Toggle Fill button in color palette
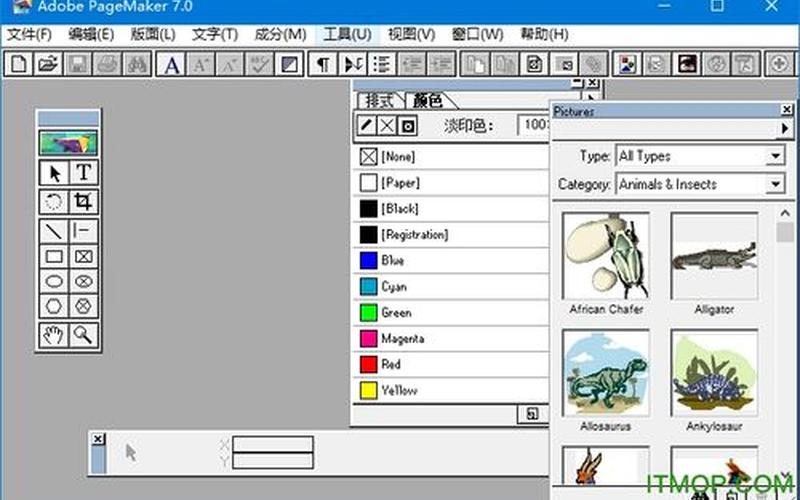The height and width of the screenshot is (500, 800). (387, 125)
